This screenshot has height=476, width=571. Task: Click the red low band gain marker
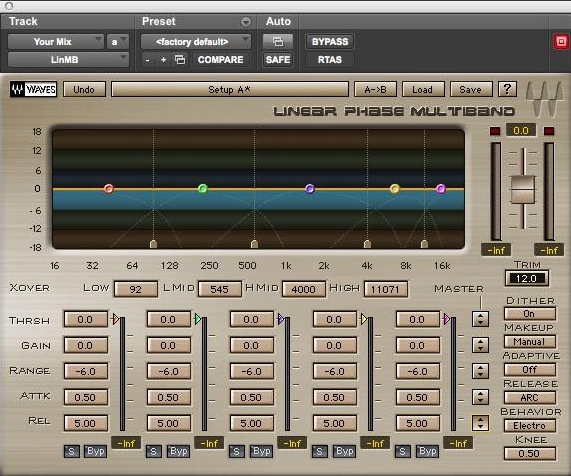click(x=109, y=188)
